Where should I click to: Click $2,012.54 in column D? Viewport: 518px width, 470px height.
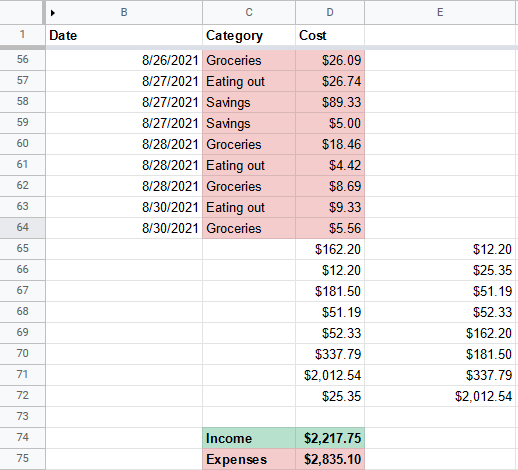click(330, 375)
